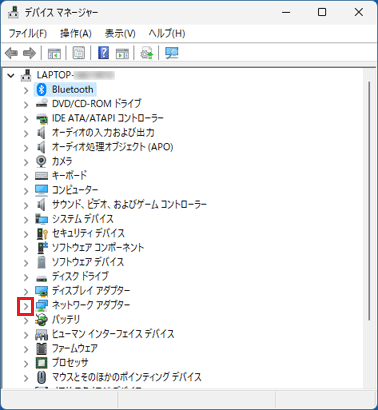Click the キーボード keyboard icon

pyautogui.click(x=41, y=176)
